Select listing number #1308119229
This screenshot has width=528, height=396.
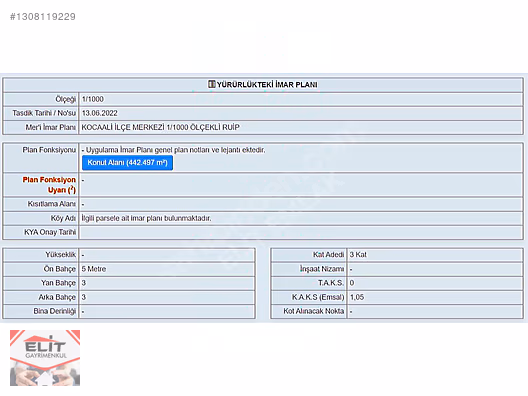point(43,16)
